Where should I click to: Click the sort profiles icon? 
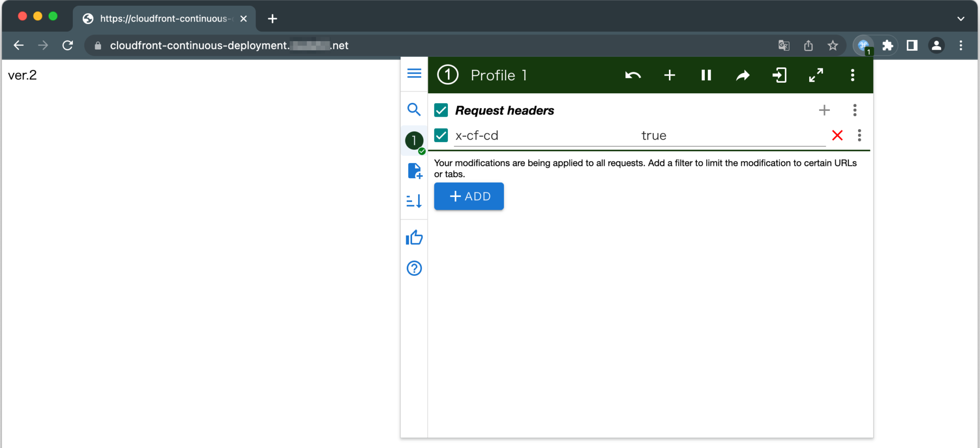click(414, 201)
